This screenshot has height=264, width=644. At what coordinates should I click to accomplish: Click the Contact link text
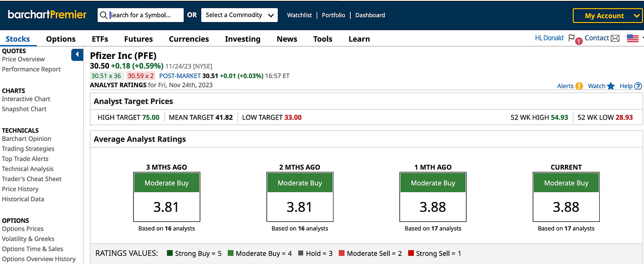[x=597, y=38]
